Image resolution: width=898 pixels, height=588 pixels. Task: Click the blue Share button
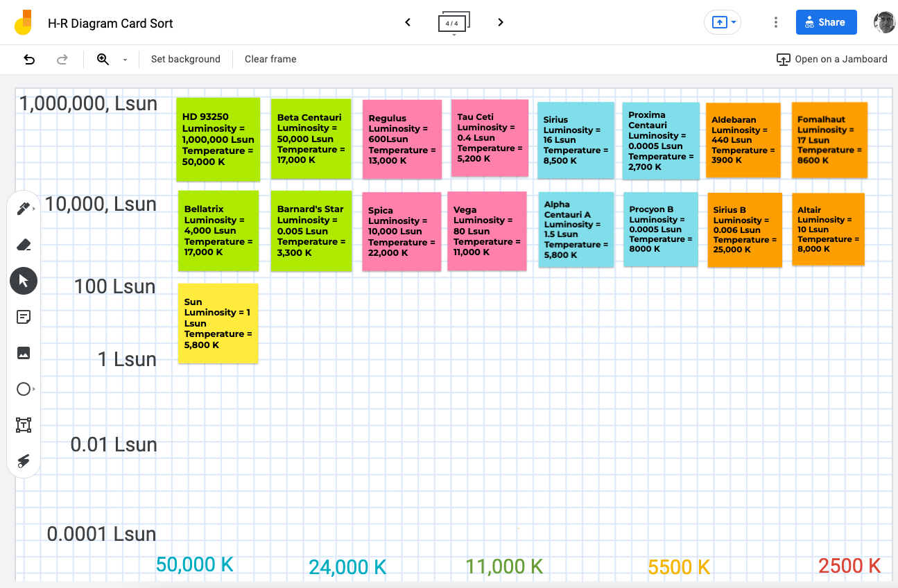pyautogui.click(x=826, y=21)
